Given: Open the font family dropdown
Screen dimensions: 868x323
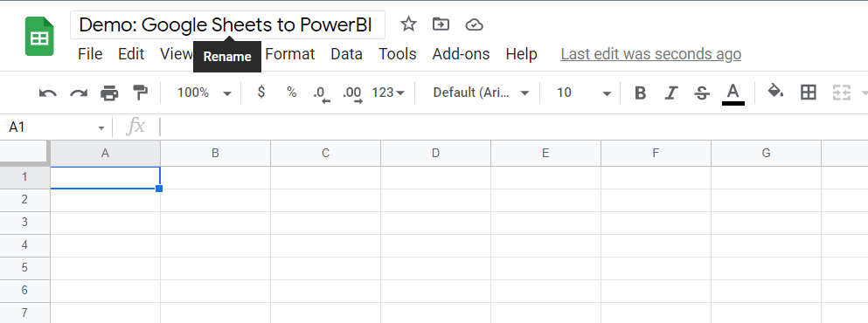Looking at the screenshot, I should 481,93.
